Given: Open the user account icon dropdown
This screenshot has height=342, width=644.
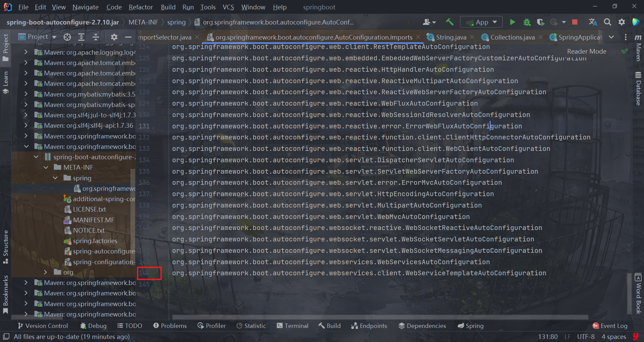Looking at the screenshot, I should [429, 22].
